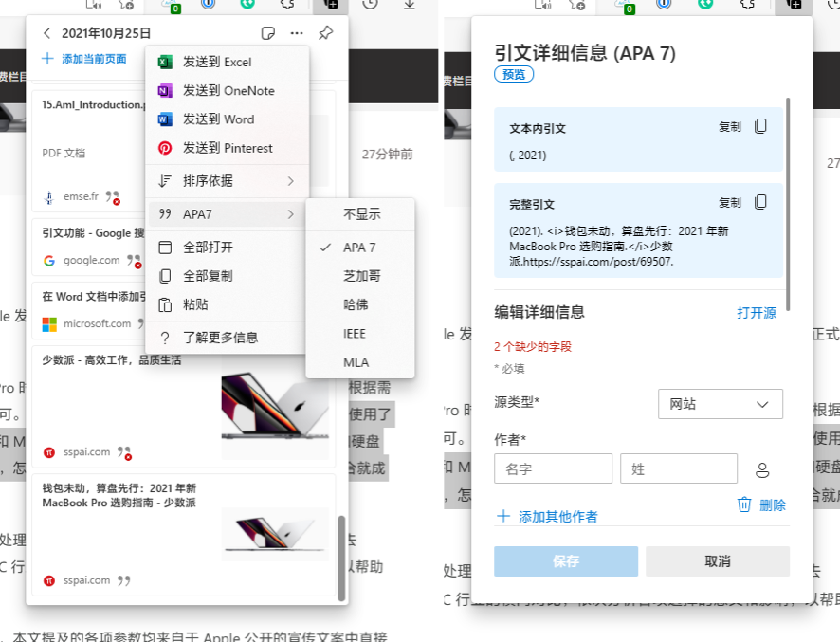Screen dimensions: 840x642
Task: Click 添加其他作者 to add author
Action: [547, 516]
